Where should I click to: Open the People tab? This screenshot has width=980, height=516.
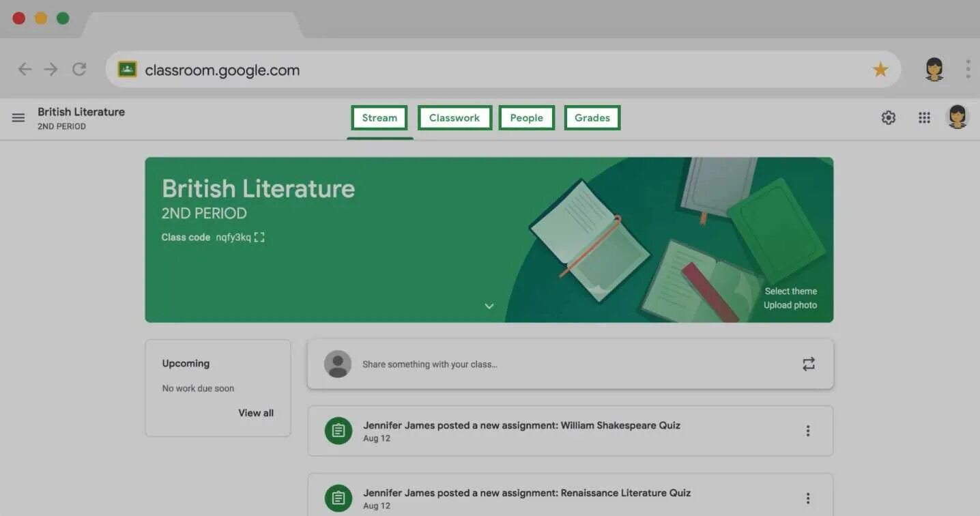coord(526,117)
